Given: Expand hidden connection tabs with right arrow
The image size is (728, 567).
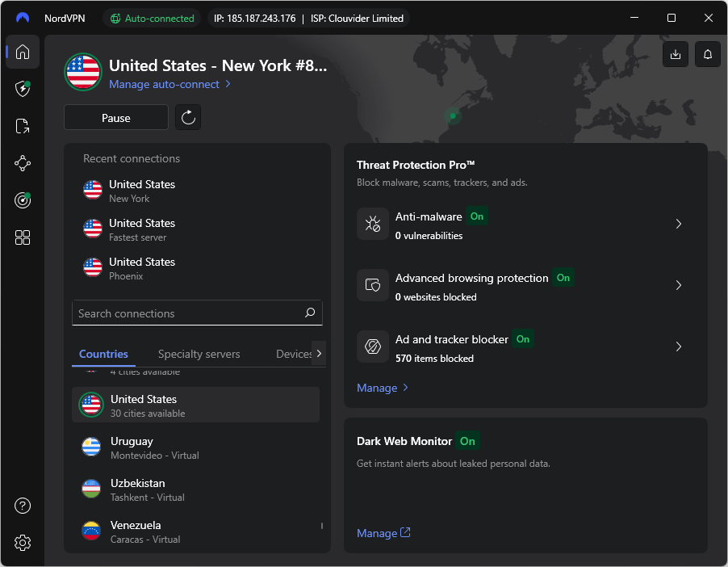Looking at the screenshot, I should click(319, 353).
